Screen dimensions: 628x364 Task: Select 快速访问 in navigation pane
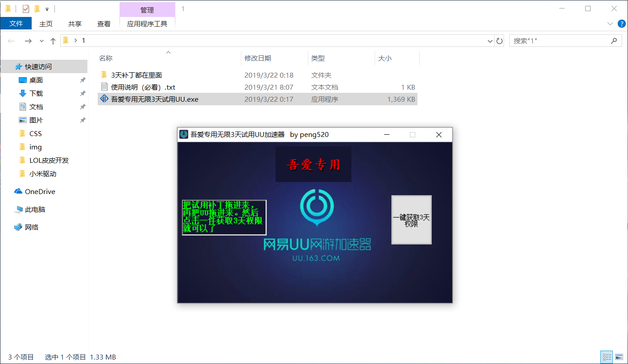point(44,66)
